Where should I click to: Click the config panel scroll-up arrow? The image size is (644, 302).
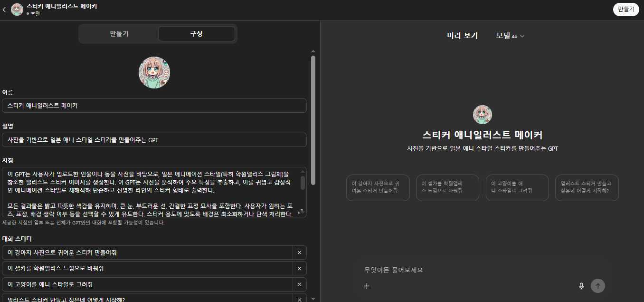click(313, 51)
